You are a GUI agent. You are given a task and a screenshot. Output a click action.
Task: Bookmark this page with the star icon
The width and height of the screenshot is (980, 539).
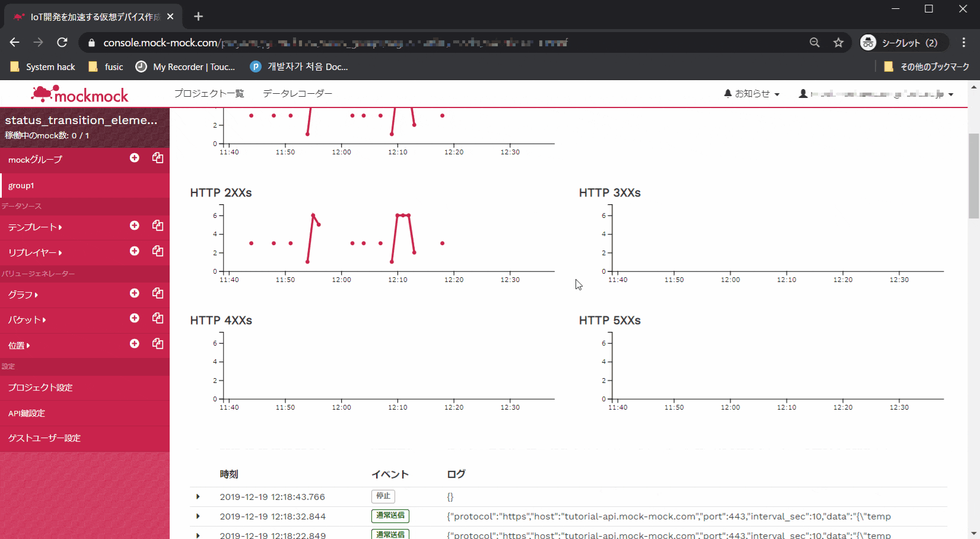click(x=838, y=43)
